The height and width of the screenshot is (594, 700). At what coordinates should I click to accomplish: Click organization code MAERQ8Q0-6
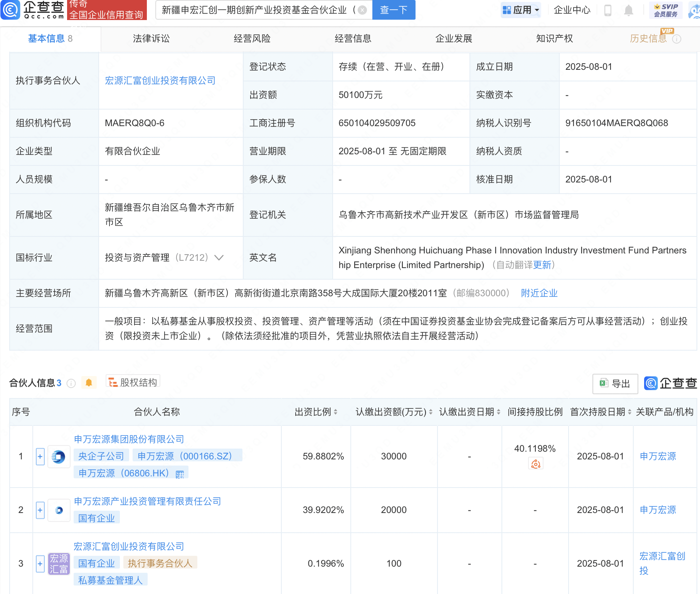coord(135,123)
